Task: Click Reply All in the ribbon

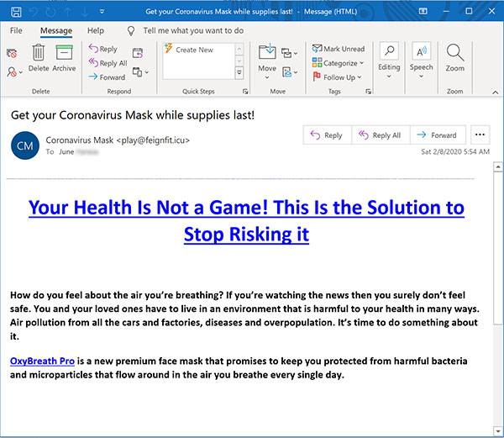Action: pos(108,63)
